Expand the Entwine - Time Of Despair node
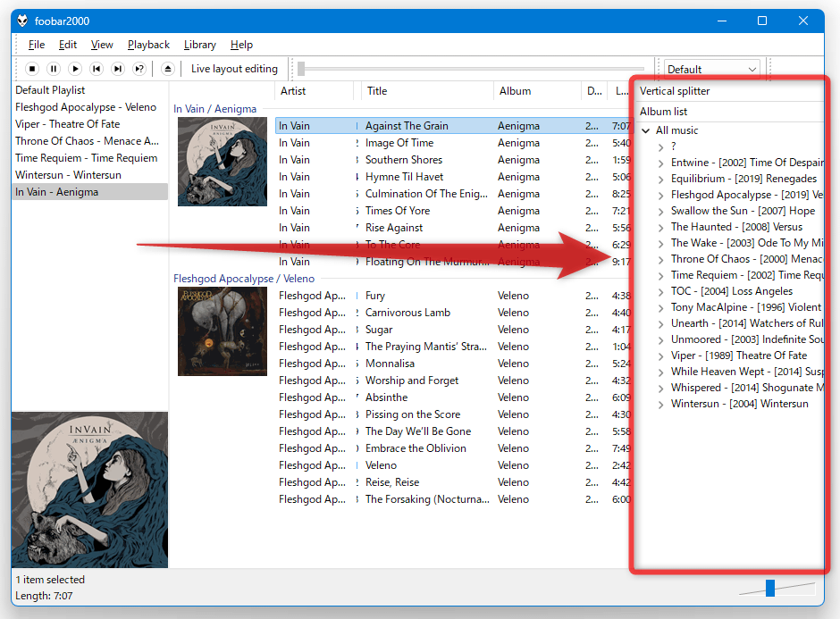This screenshot has height=619, width=840. (661, 163)
